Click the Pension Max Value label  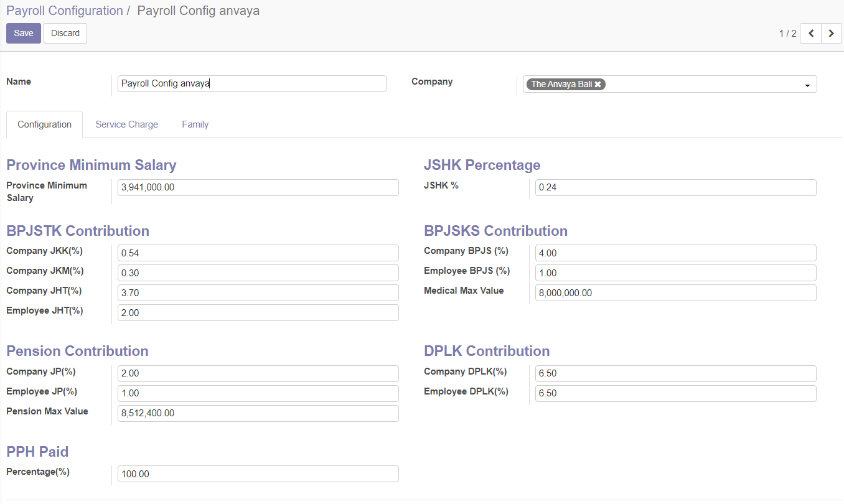(47, 411)
